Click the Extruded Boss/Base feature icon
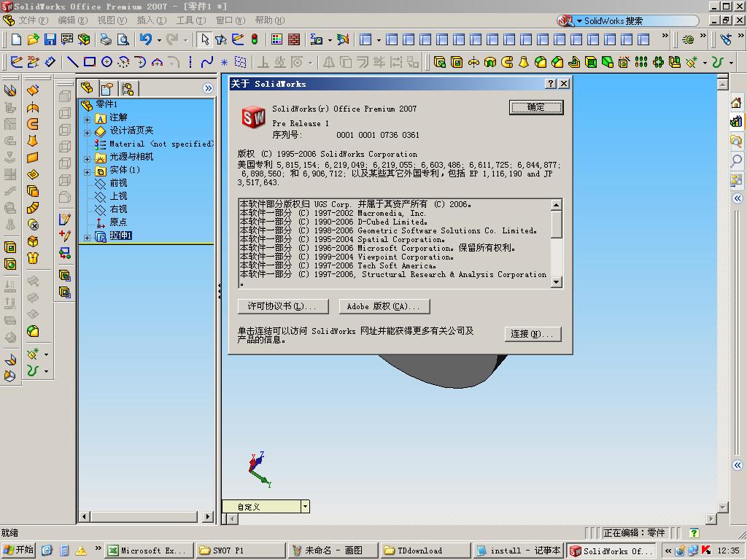The image size is (747, 560). pyautogui.click(x=440, y=62)
